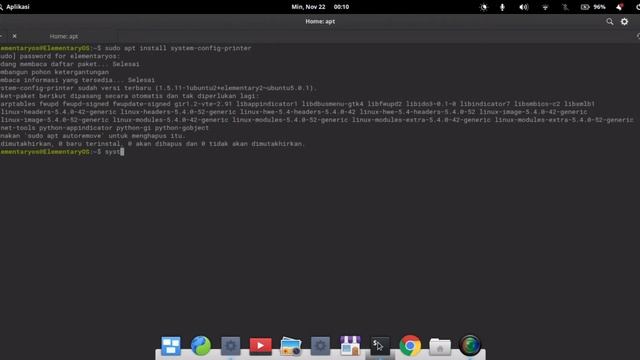Click the 'python-appindicator python-gi python-gobject' line

[x=104, y=128]
